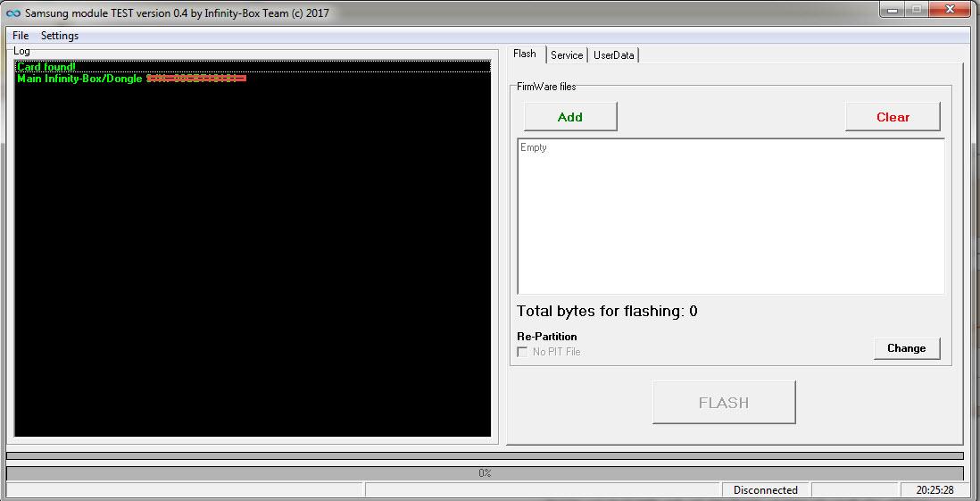Click the Re-Partition label

point(547,337)
